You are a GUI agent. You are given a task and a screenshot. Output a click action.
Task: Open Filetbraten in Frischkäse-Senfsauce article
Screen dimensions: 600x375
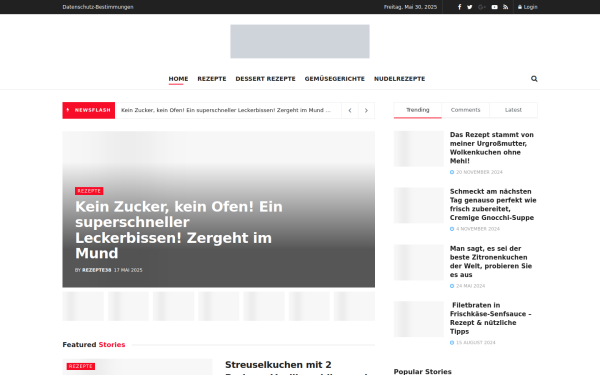pos(491,318)
